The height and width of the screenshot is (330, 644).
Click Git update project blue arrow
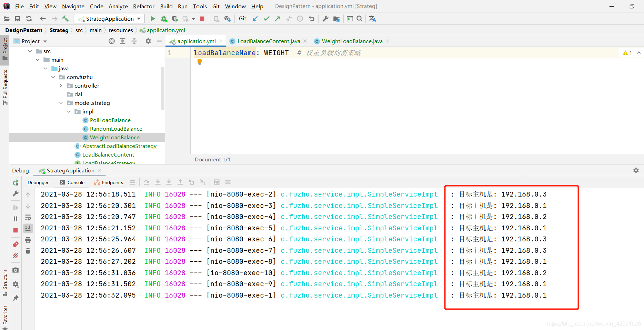pyautogui.click(x=255, y=19)
